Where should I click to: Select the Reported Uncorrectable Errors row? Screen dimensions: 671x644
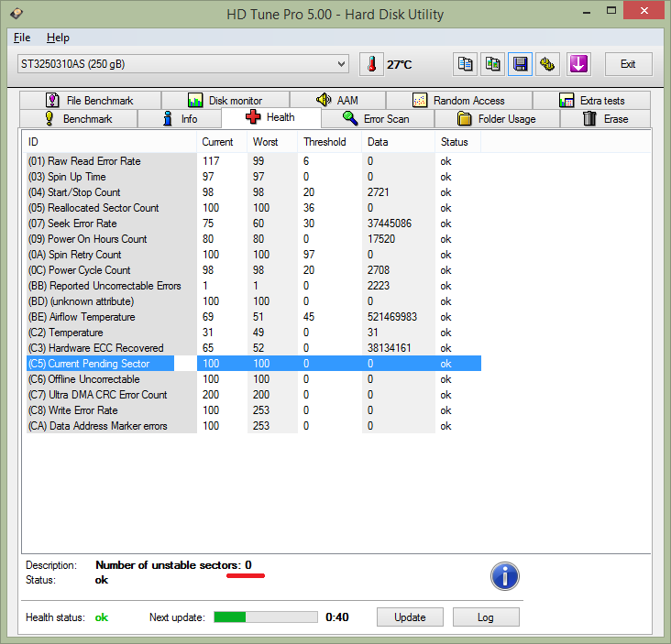point(254,286)
